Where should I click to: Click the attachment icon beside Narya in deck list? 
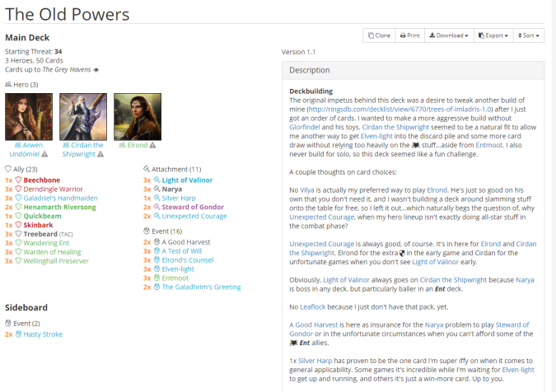pos(157,189)
